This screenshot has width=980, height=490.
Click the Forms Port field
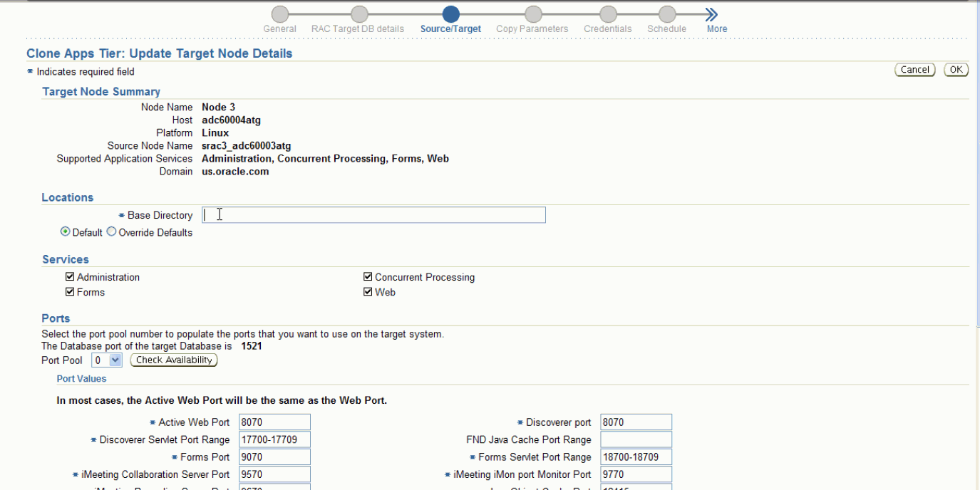[x=275, y=457]
